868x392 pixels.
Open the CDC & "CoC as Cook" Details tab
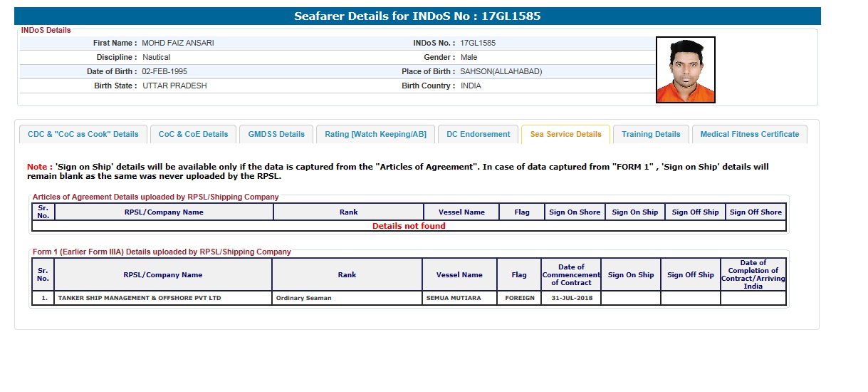click(83, 134)
